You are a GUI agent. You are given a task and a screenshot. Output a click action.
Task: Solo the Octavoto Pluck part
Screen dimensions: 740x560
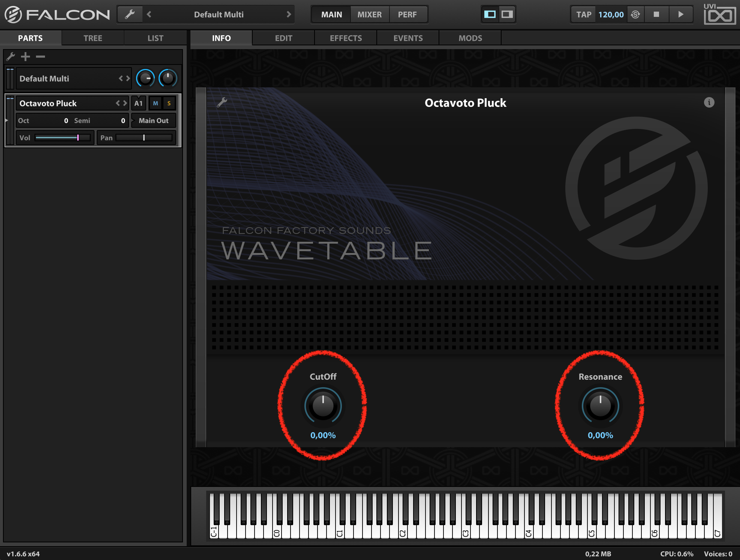[169, 103]
